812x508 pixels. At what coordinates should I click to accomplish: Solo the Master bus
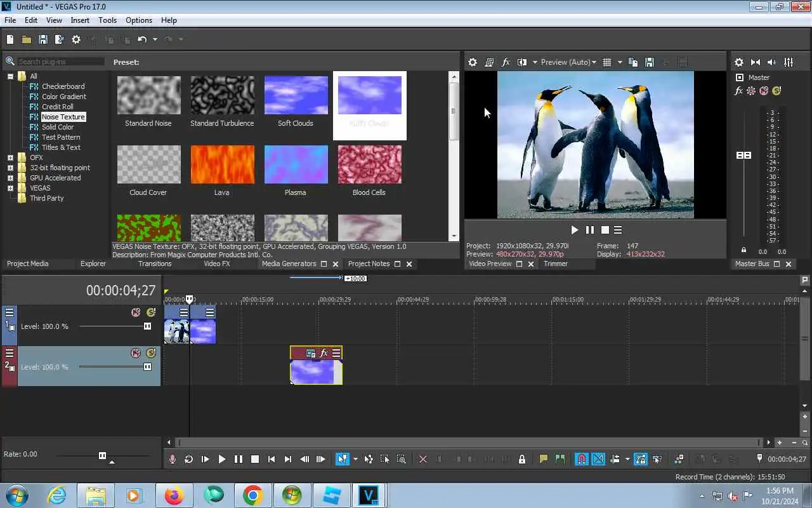pyautogui.click(x=776, y=91)
